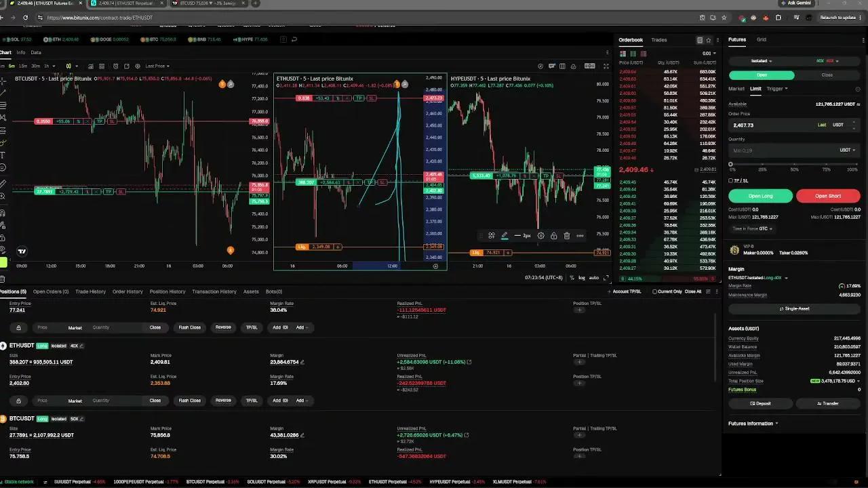This screenshot has width=868, height=488.
Task: Select the 15m chart timeframe
Action: click(x=22, y=66)
